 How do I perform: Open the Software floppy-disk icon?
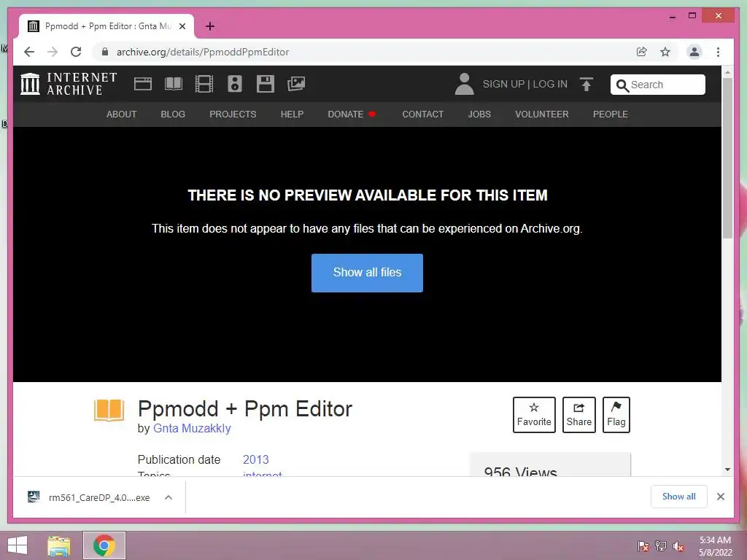266,85
